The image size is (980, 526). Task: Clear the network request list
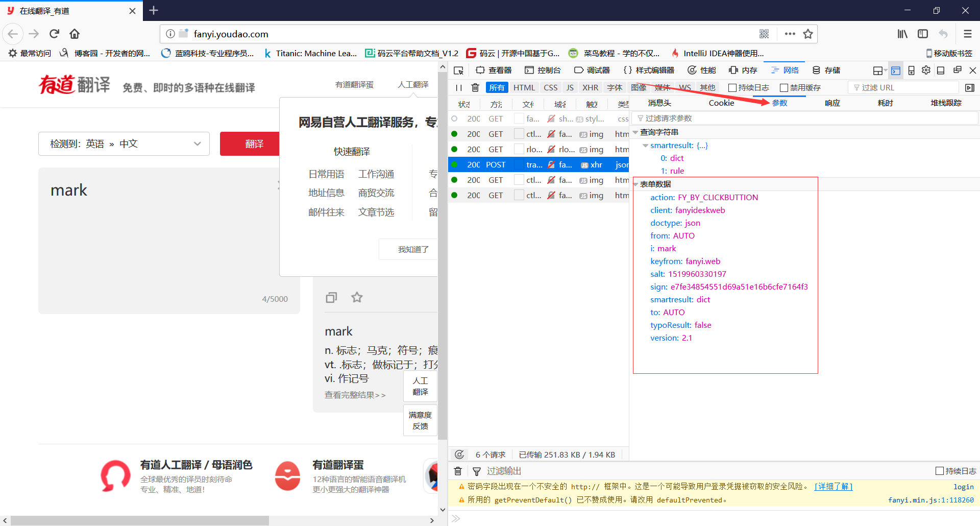pos(475,88)
